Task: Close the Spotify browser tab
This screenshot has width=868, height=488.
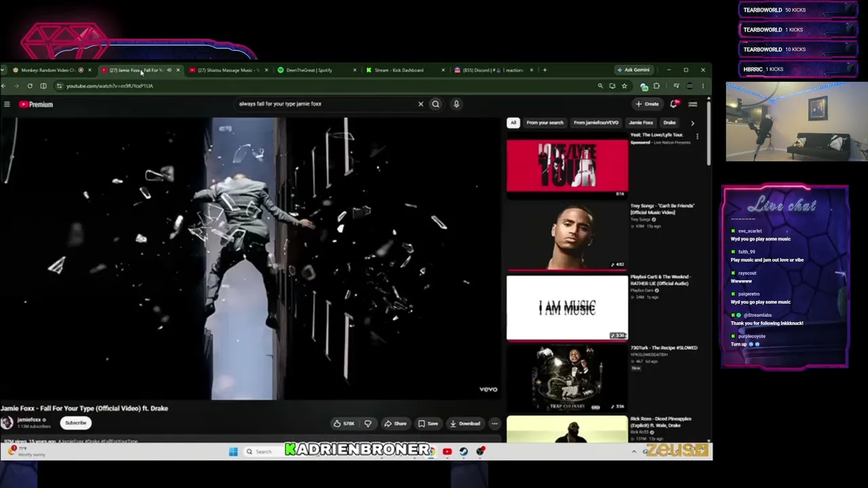Action: [x=354, y=70]
